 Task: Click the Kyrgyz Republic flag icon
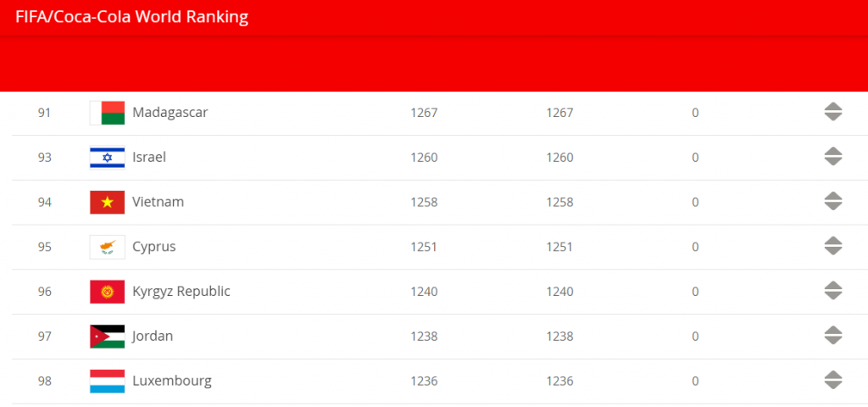coord(107,292)
